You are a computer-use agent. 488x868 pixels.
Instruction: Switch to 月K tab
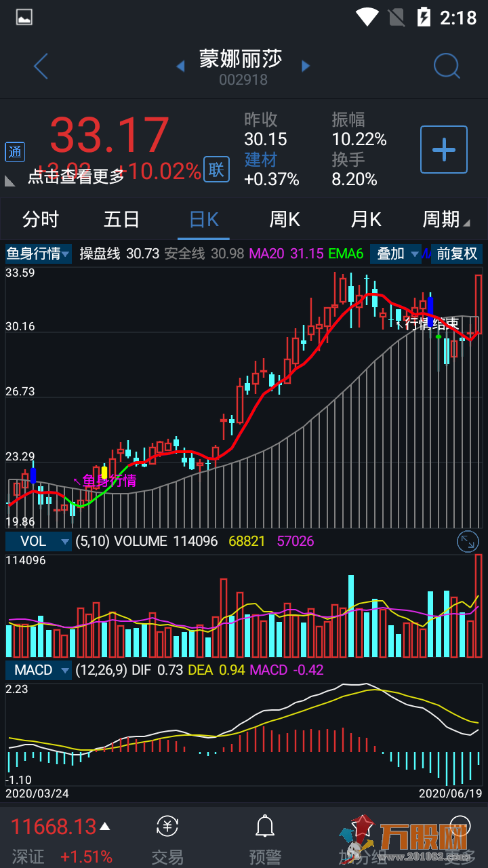[x=366, y=219]
